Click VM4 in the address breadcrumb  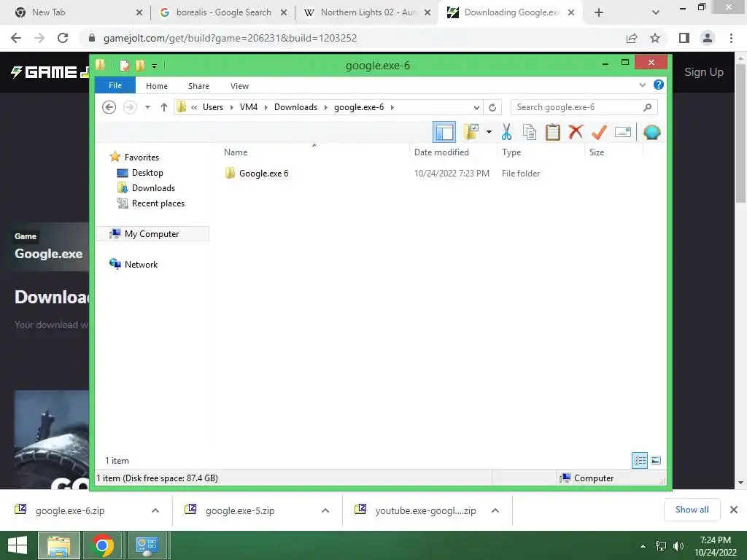tap(249, 107)
